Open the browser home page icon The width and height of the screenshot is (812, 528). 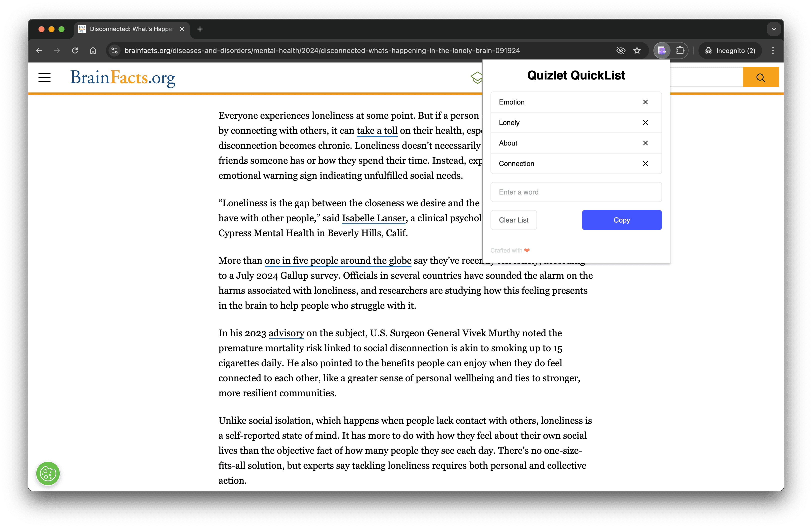tap(92, 50)
